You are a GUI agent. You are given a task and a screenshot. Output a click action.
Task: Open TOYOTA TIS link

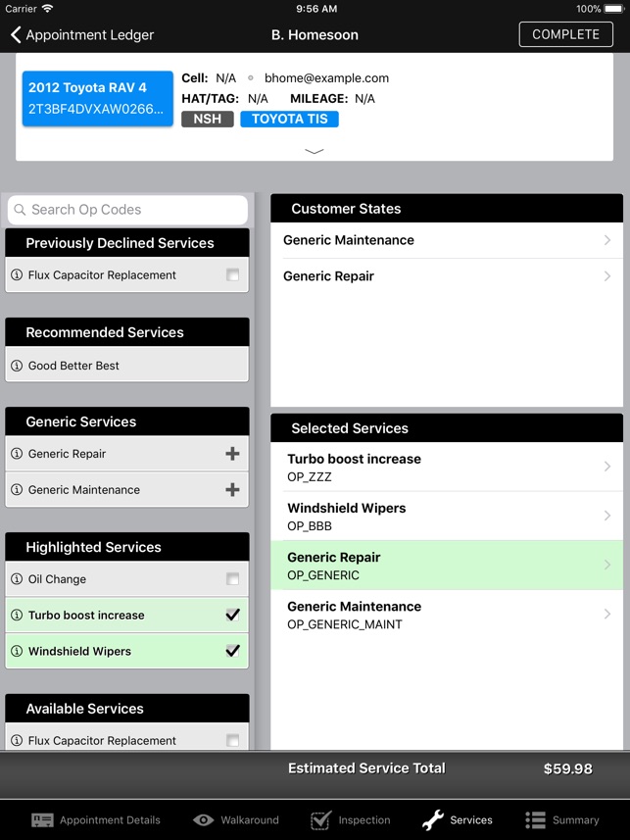click(x=289, y=119)
